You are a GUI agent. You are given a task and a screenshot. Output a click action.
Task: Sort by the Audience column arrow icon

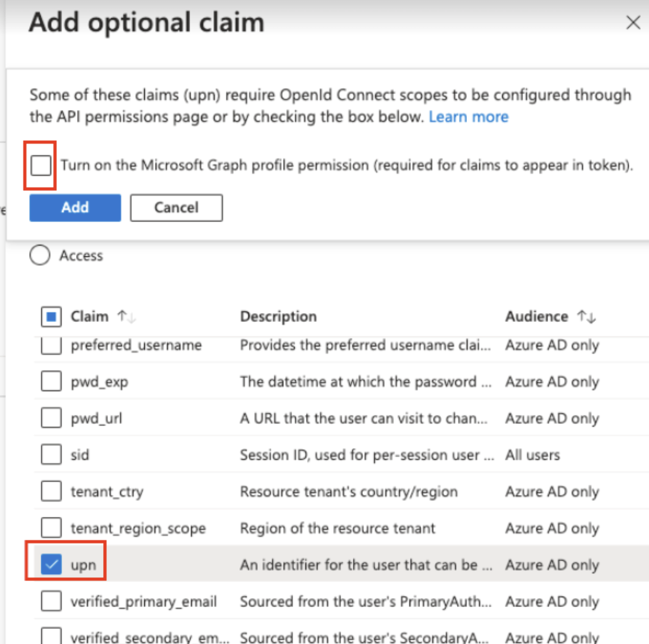(586, 316)
